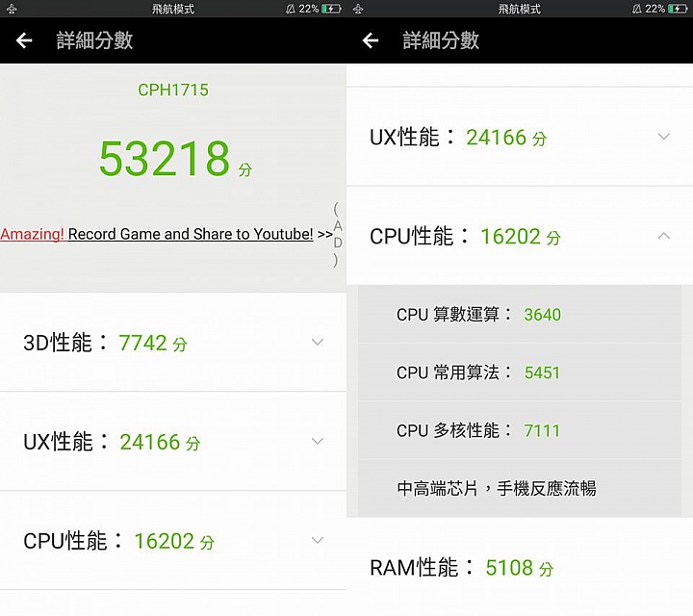This screenshot has height=616, width=693.
Task: Tap the 22% battery text on left screen
Action: coord(309,9)
